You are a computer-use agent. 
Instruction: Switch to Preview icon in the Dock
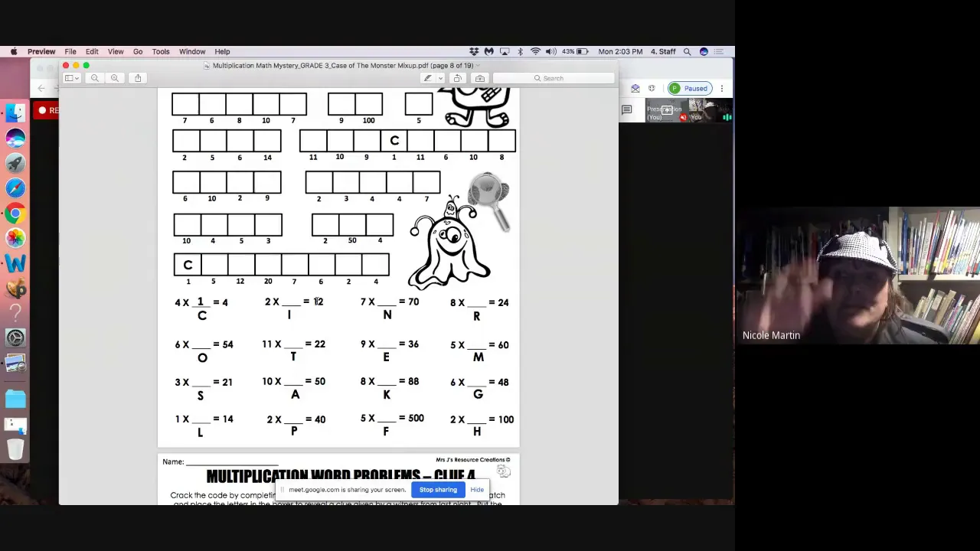(x=15, y=364)
